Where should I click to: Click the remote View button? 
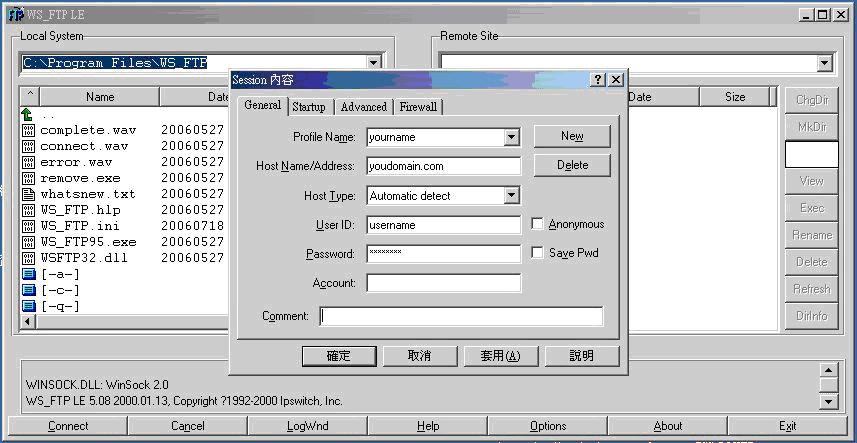(812, 181)
